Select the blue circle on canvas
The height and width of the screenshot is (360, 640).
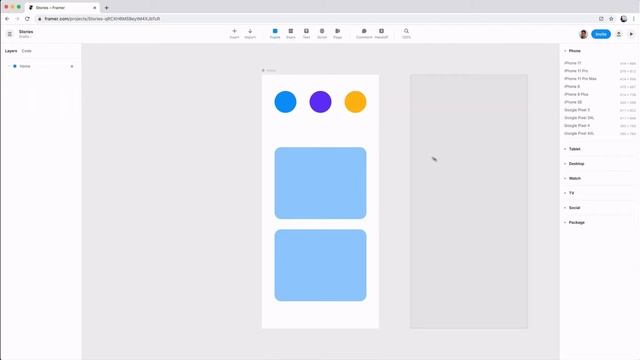point(285,102)
